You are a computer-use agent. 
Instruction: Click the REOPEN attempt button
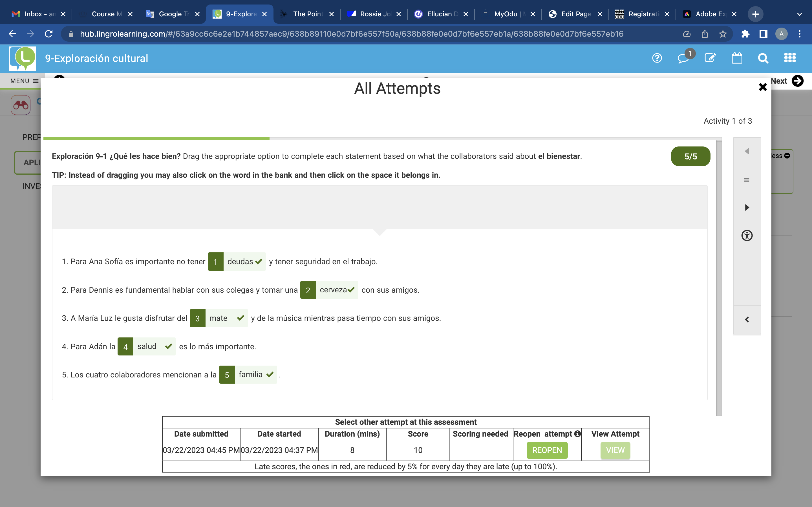pos(547,450)
